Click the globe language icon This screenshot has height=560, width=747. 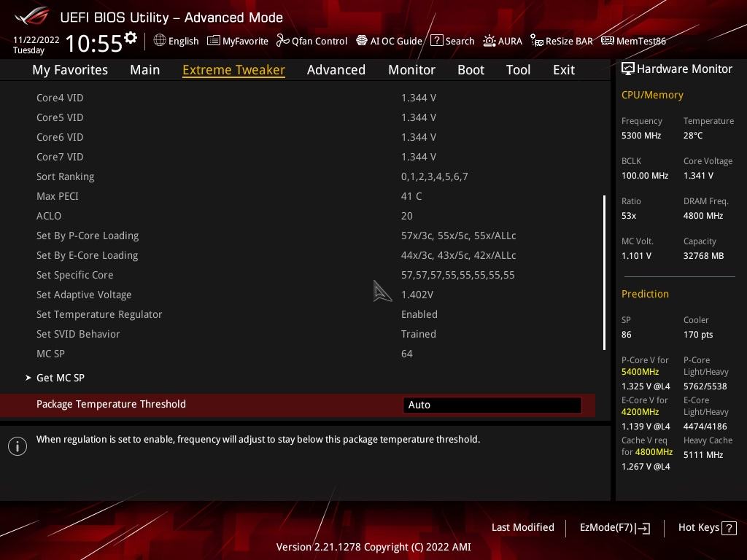click(x=160, y=41)
